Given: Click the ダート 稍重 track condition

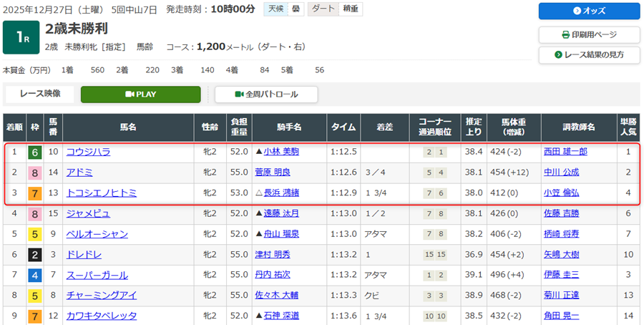Looking at the screenshot, I should [335, 9].
